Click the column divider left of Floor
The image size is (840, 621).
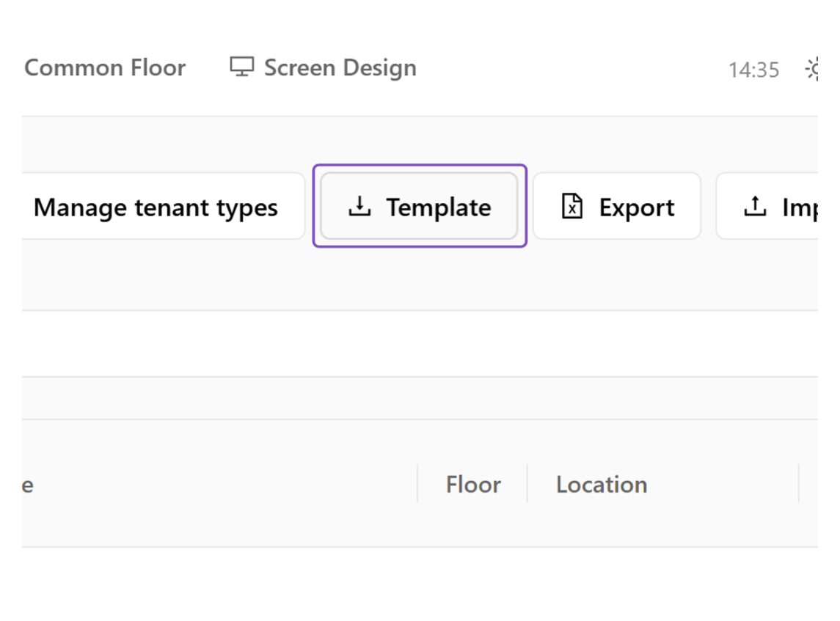click(417, 483)
